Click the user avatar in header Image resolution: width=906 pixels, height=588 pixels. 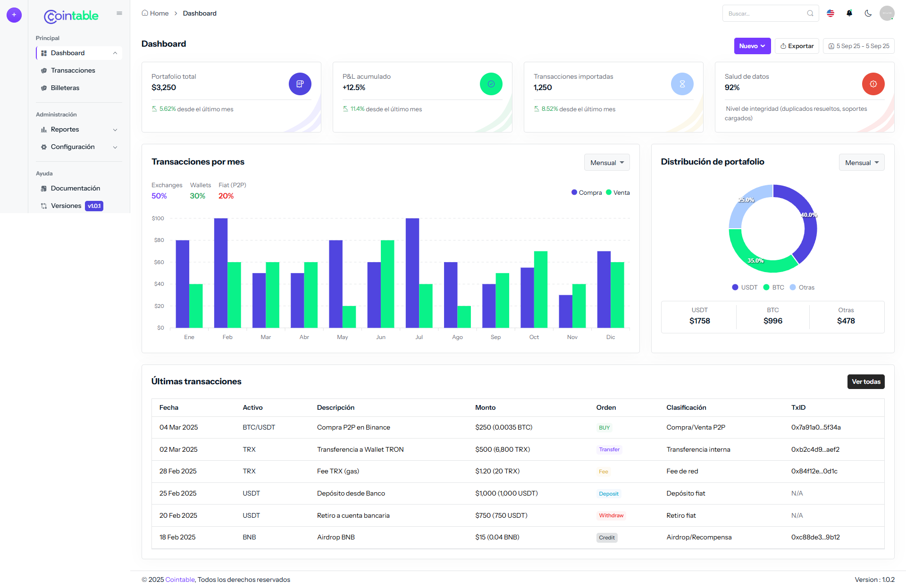click(x=887, y=13)
